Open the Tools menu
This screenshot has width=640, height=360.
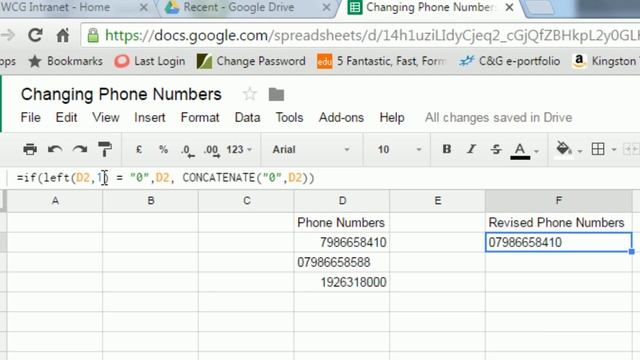tap(289, 118)
